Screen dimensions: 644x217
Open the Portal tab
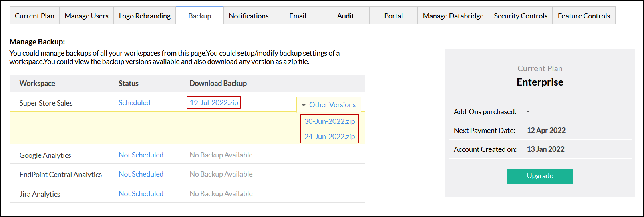(393, 16)
